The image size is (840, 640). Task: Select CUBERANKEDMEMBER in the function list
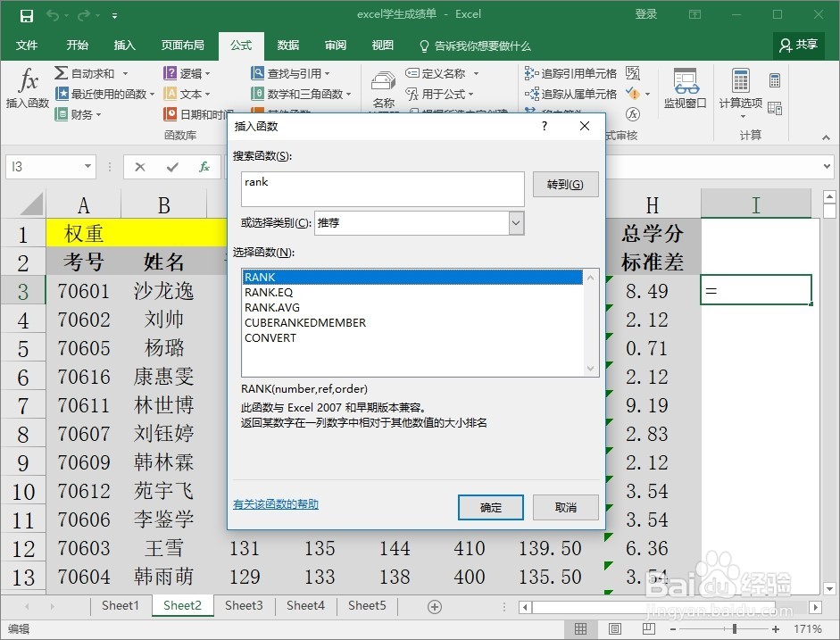412,323
